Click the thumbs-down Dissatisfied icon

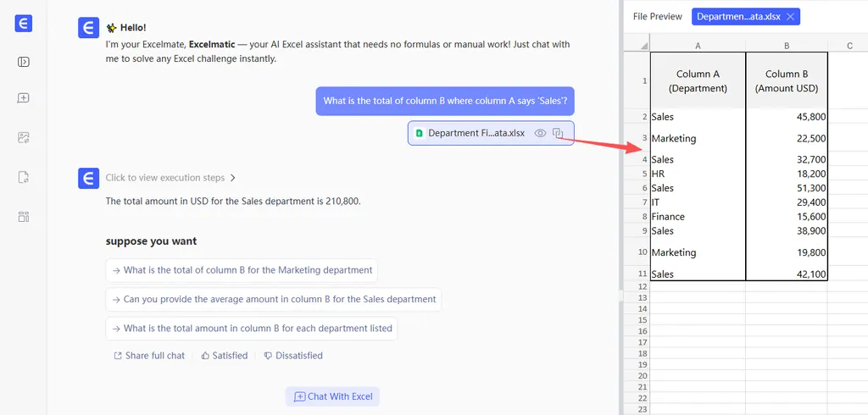click(x=269, y=356)
